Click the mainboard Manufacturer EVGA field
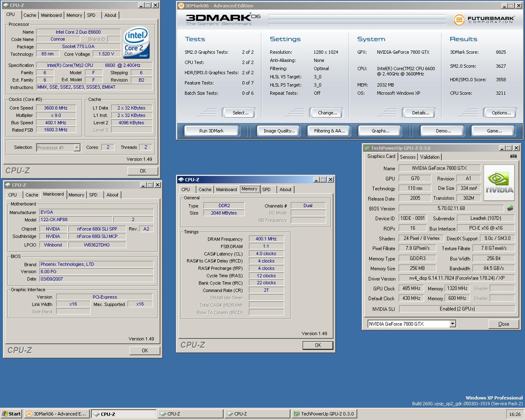The height and width of the screenshot is (420, 525). click(x=96, y=212)
